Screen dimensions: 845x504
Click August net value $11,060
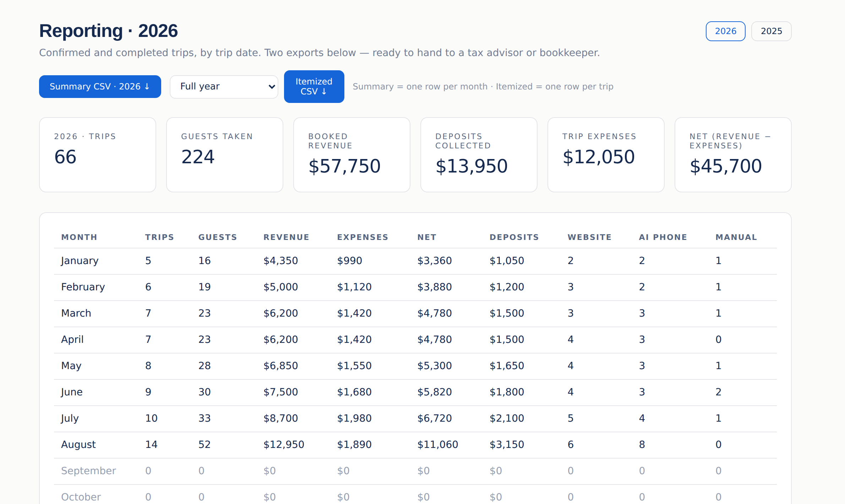pyautogui.click(x=438, y=445)
